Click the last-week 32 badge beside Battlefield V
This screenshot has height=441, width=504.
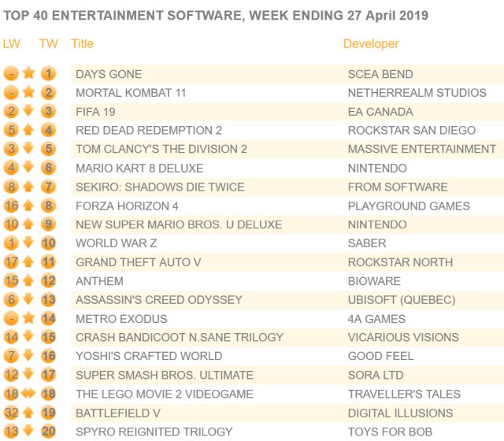tap(11, 413)
